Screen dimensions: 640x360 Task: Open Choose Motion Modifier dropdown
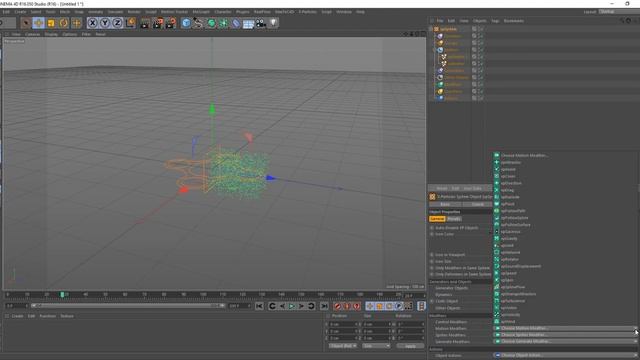565,328
